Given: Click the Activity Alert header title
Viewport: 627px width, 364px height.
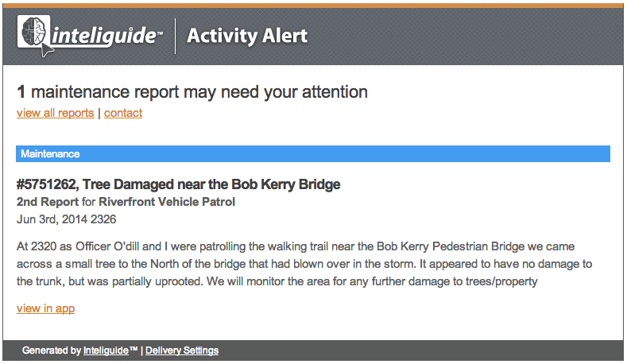Looking at the screenshot, I should click(x=247, y=36).
